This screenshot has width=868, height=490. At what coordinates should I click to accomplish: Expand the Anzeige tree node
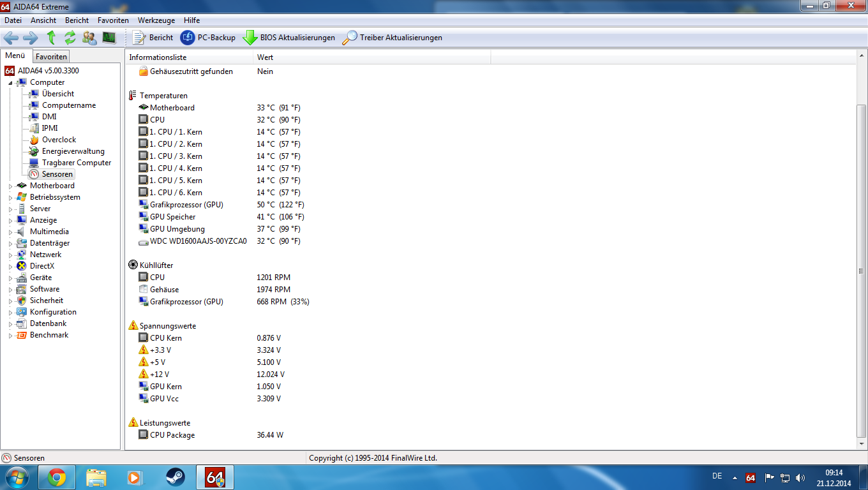click(x=10, y=220)
